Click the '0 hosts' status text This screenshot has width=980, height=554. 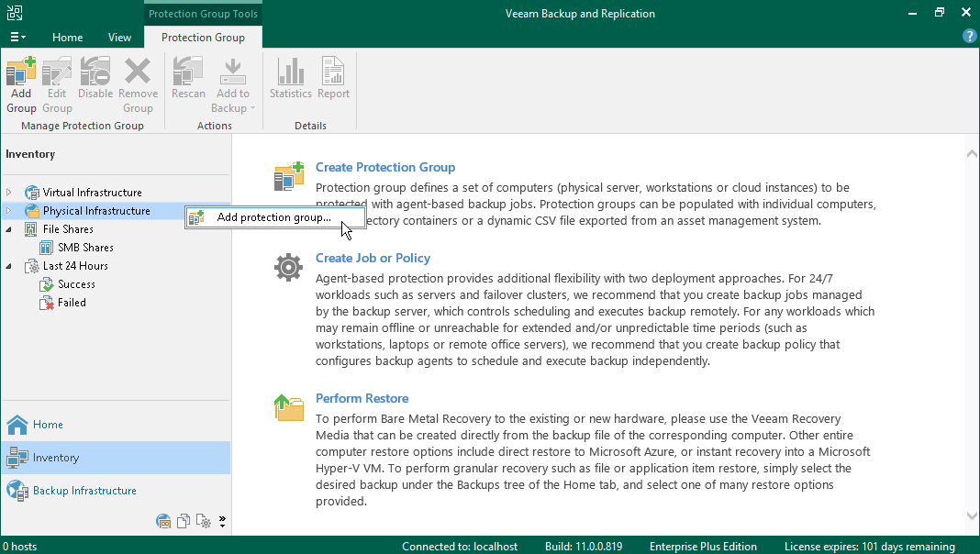19,547
